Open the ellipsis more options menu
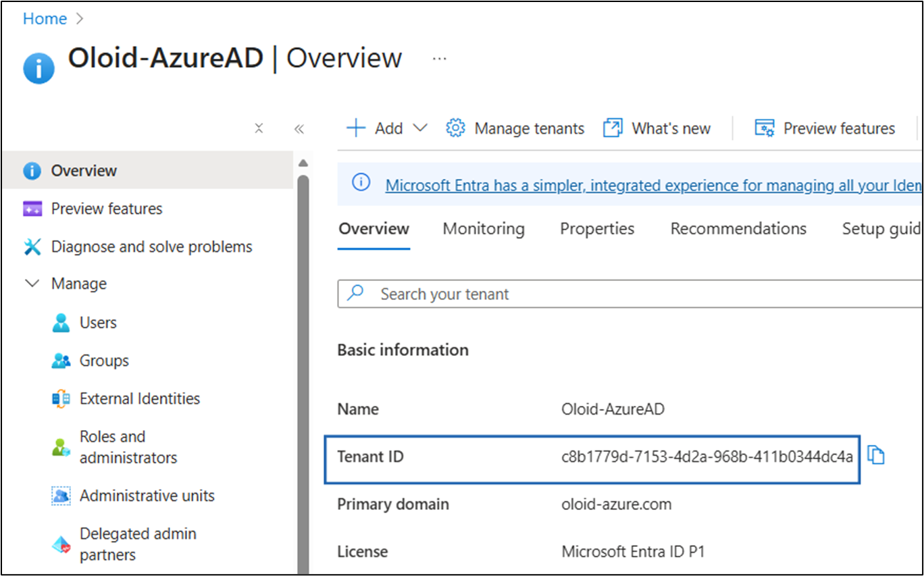The width and height of the screenshot is (924, 576). 440,59
